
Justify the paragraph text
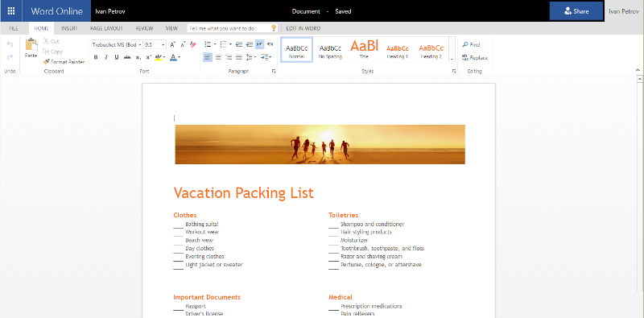coord(239,57)
